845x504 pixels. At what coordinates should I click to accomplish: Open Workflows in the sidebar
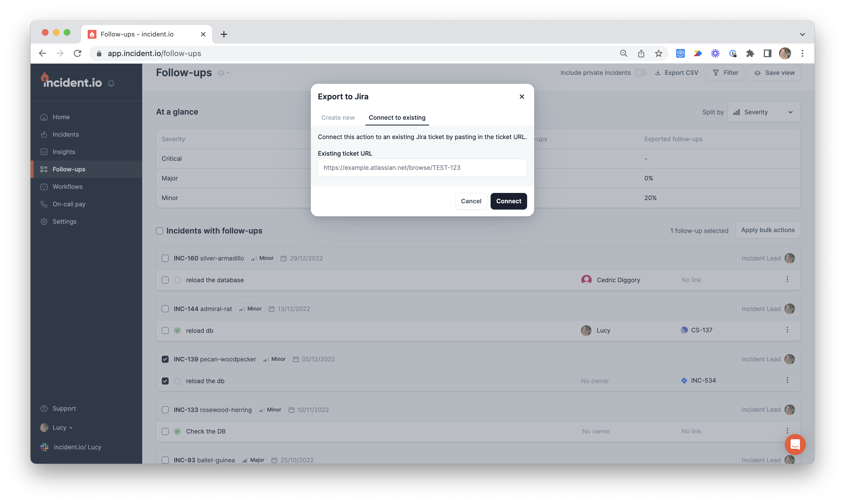coord(67,186)
